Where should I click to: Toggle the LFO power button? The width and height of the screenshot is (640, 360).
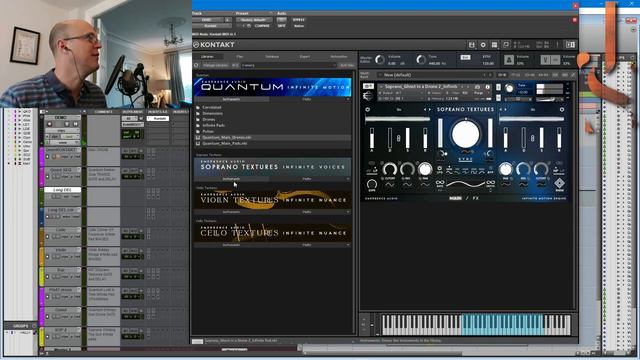[x=440, y=169]
